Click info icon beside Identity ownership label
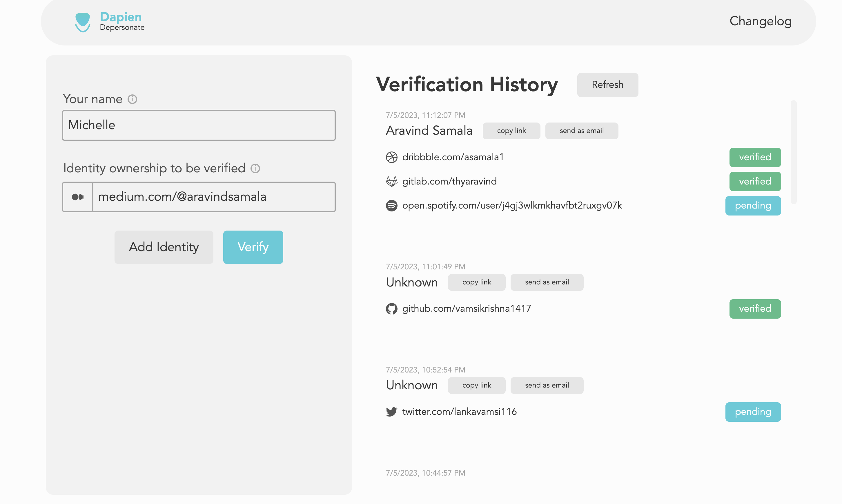Image resolution: width=842 pixels, height=504 pixels. (x=255, y=169)
